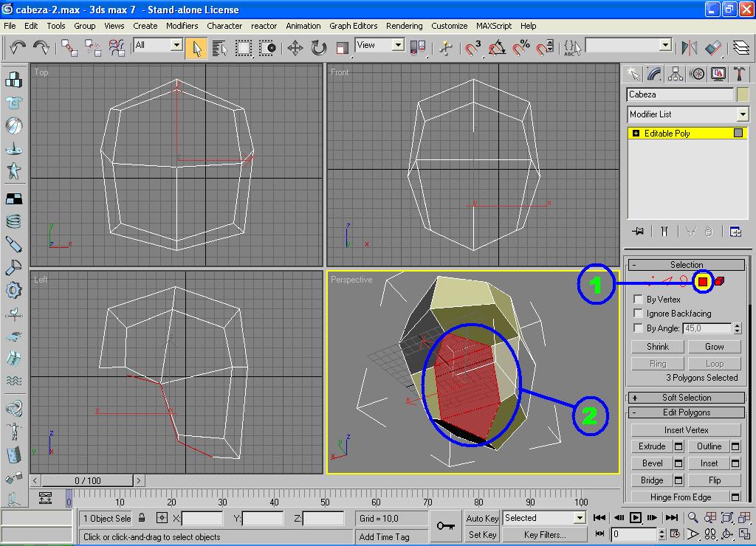Open the Utilities hammer tab

pos(739,74)
